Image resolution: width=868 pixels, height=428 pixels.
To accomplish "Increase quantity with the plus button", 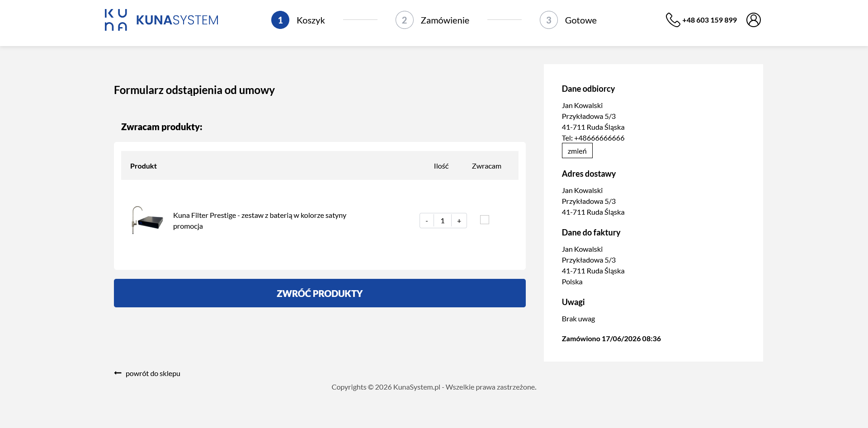I will pyautogui.click(x=459, y=221).
